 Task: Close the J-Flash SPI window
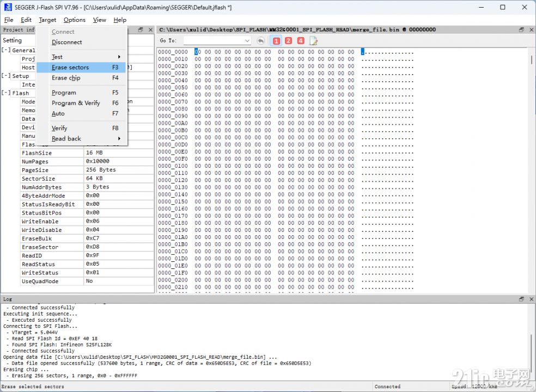tap(525, 7)
